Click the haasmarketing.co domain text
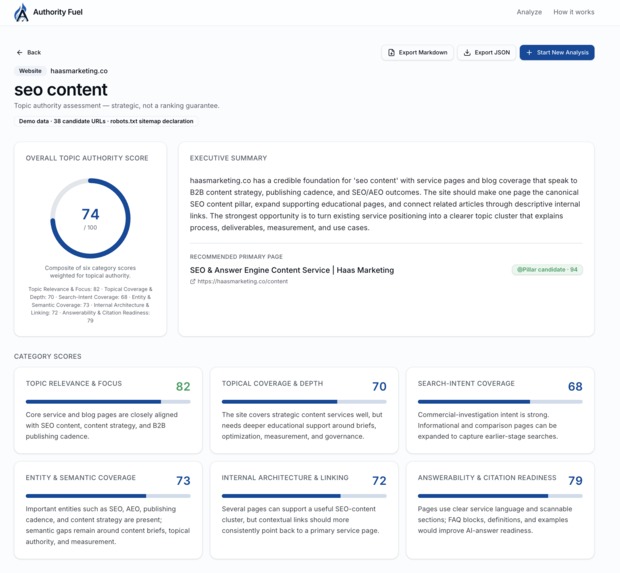 point(79,71)
